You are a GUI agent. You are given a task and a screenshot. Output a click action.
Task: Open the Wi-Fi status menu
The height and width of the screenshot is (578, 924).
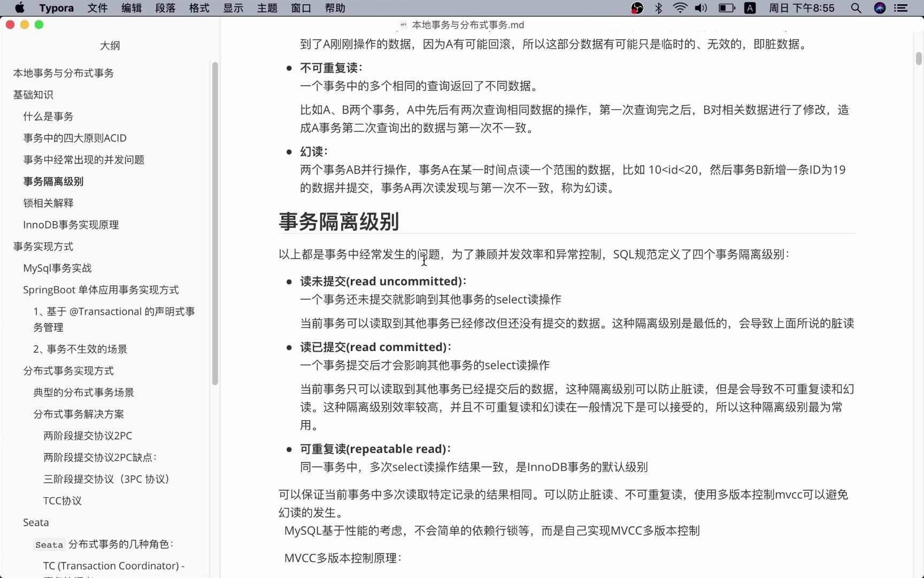coord(680,8)
